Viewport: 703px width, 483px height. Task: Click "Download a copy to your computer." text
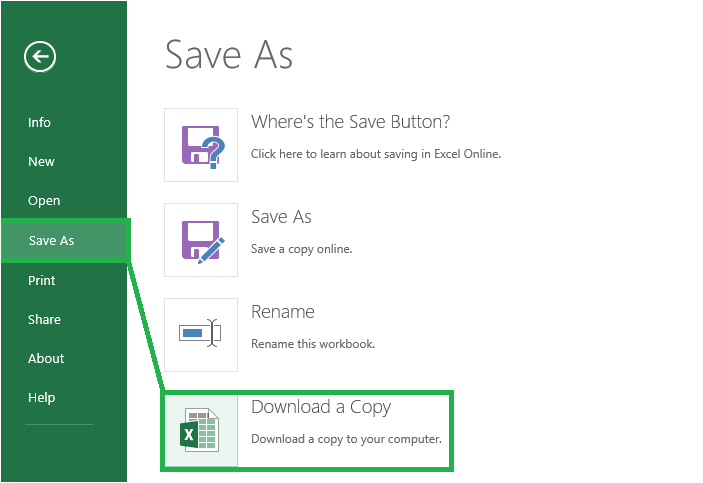pyautogui.click(x=346, y=439)
